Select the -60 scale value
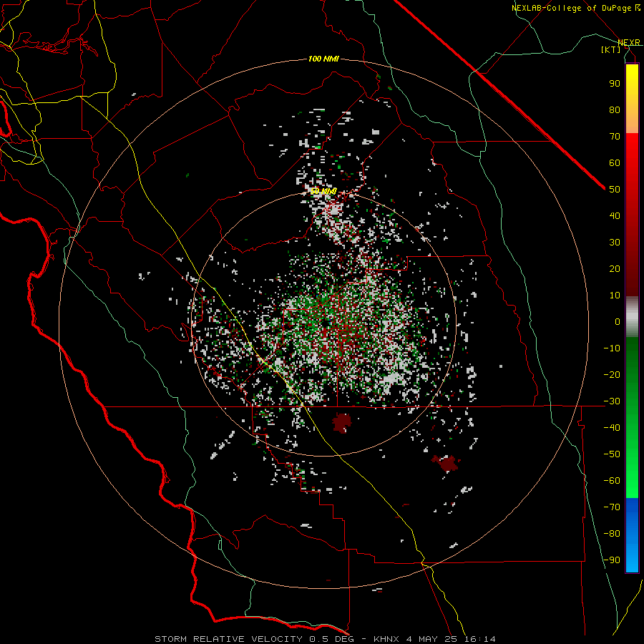Screen dimensions: 644x644 pos(612,481)
